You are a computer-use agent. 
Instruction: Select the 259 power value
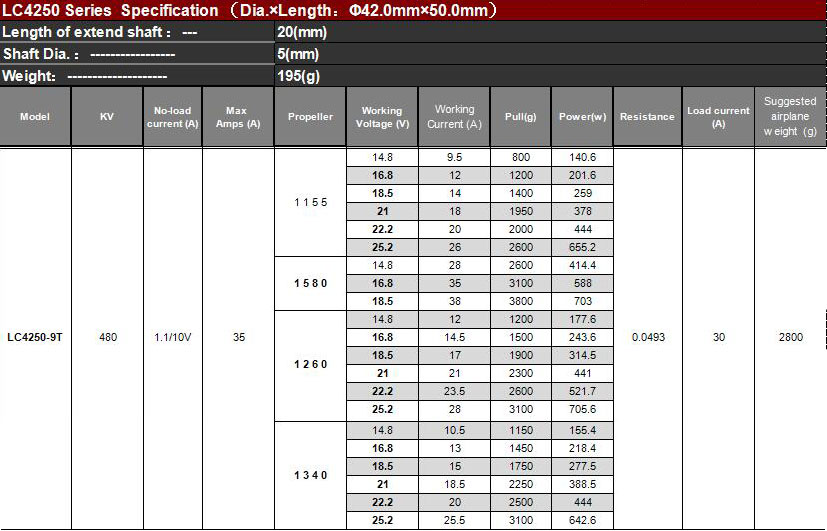pos(582,193)
